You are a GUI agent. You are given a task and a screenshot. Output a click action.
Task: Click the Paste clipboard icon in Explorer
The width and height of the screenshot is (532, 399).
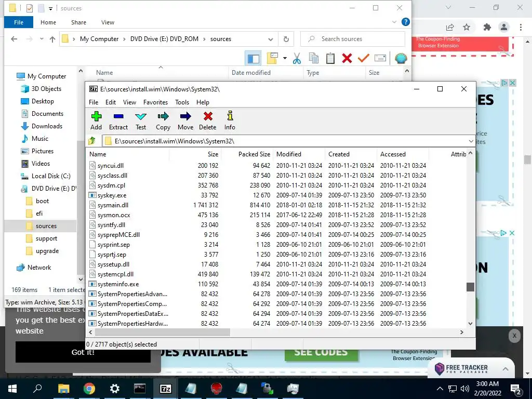(x=330, y=58)
